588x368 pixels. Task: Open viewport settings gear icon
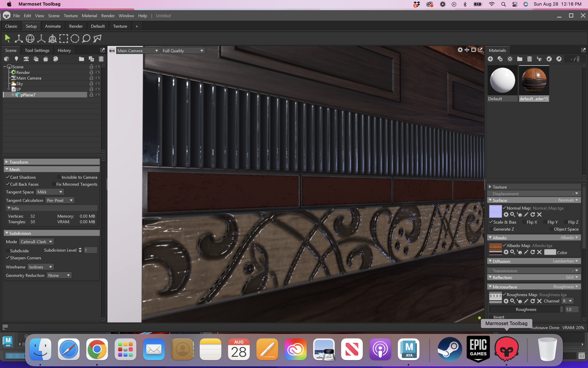point(460,50)
